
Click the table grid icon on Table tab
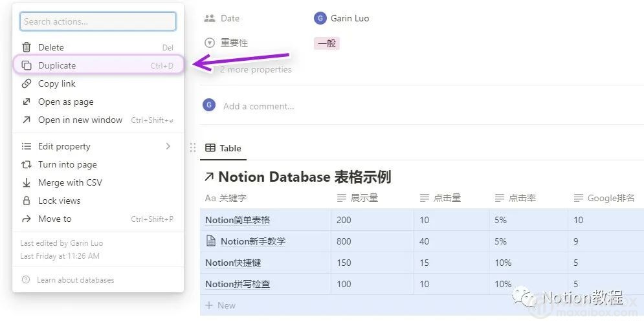(210, 148)
